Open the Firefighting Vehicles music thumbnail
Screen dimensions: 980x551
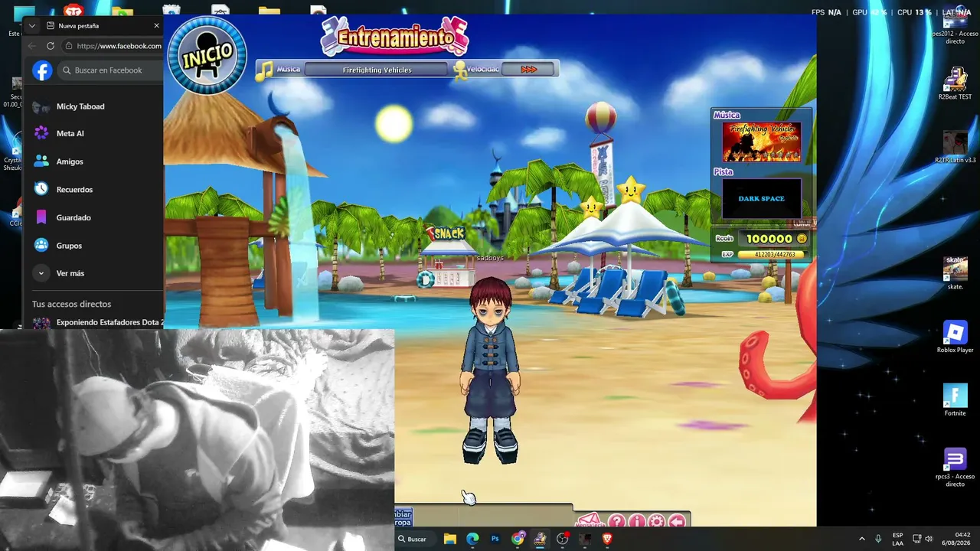tap(761, 142)
